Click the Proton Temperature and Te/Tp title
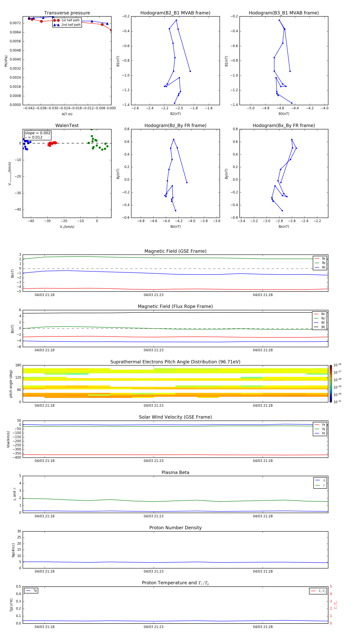Screen dimensions: 351x644 point(175,583)
